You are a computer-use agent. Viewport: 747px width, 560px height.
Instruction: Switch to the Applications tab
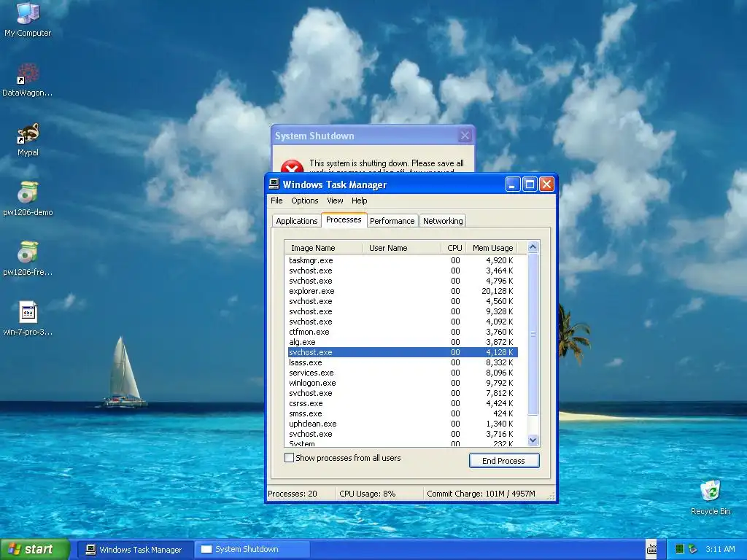tap(296, 221)
